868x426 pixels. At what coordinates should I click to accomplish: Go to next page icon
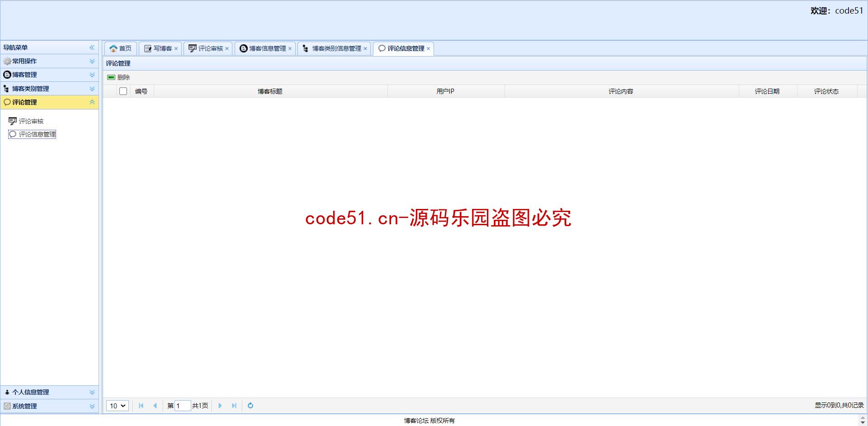click(220, 406)
